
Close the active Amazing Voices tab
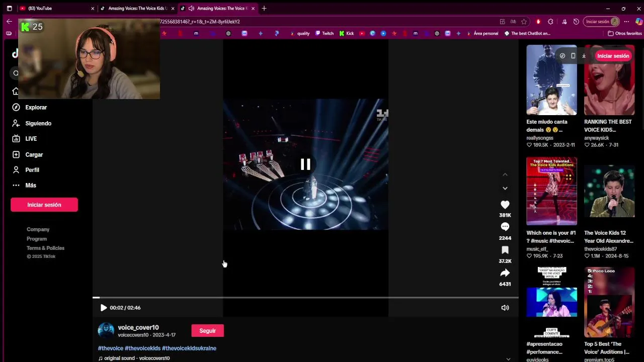coord(253,9)
